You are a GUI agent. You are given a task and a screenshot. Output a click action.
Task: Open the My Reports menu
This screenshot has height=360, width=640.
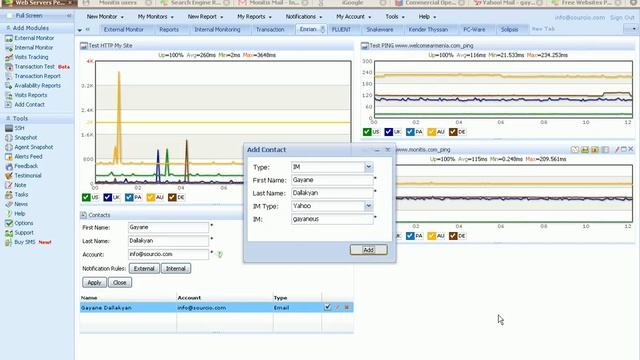(254, 17)
